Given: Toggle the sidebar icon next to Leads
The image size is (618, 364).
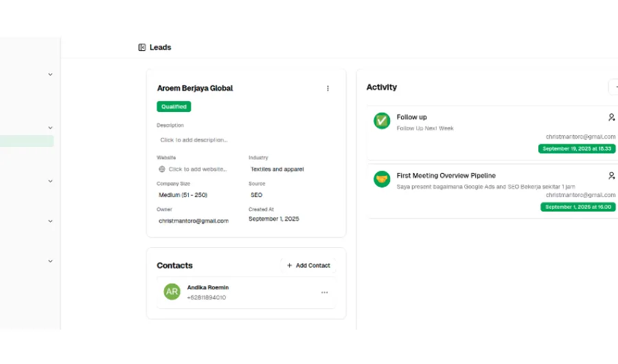Looking at the screenshot, I should coord(142,47).
